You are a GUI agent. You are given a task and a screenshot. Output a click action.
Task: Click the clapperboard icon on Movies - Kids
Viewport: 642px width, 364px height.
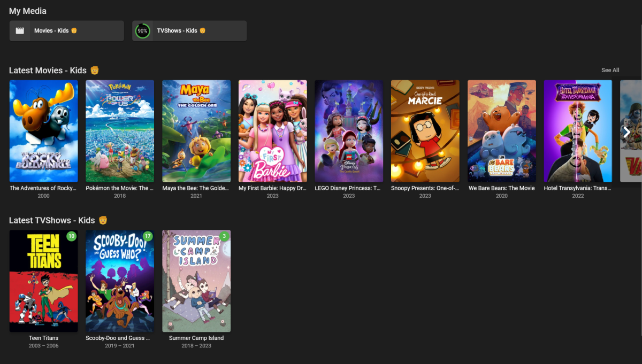click(20, 30)
